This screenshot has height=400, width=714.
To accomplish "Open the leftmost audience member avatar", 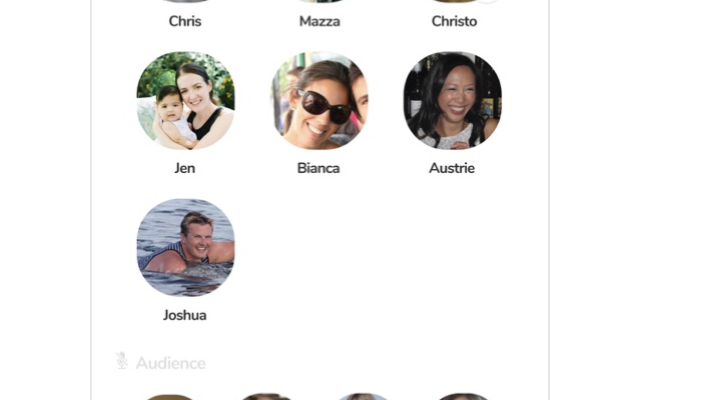I will coord(169,397).
